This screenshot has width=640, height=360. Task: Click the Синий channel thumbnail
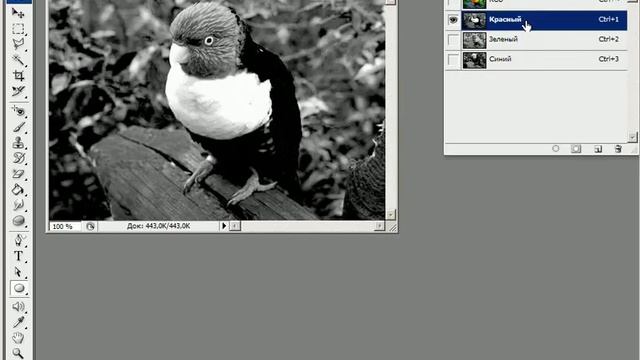pyautogui.click(x=474, y=60)
